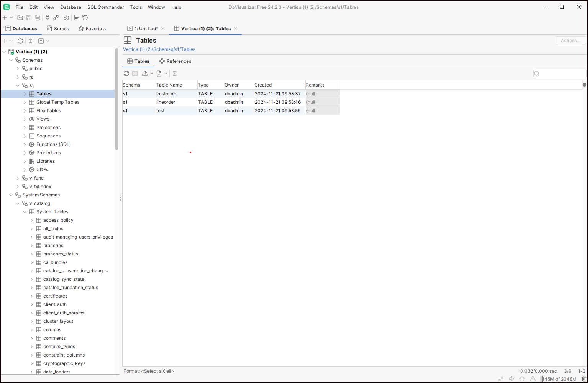Click the history clock icon in toolbar
The image size is (588, 383).
(x=85, y=18)
